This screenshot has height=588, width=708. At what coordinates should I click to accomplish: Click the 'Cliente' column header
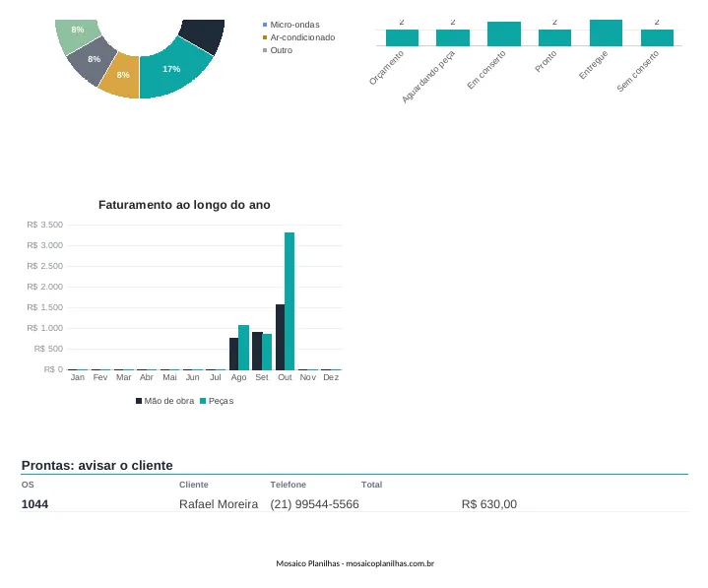click(194, 485)
